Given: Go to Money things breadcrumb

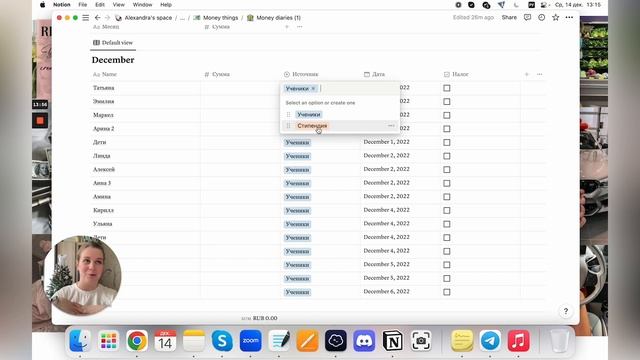Looking at the screenshot, I should 216,18.
